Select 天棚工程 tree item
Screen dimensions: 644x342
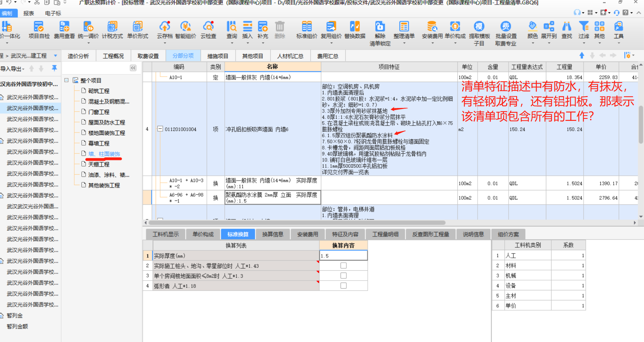(99, 164)
